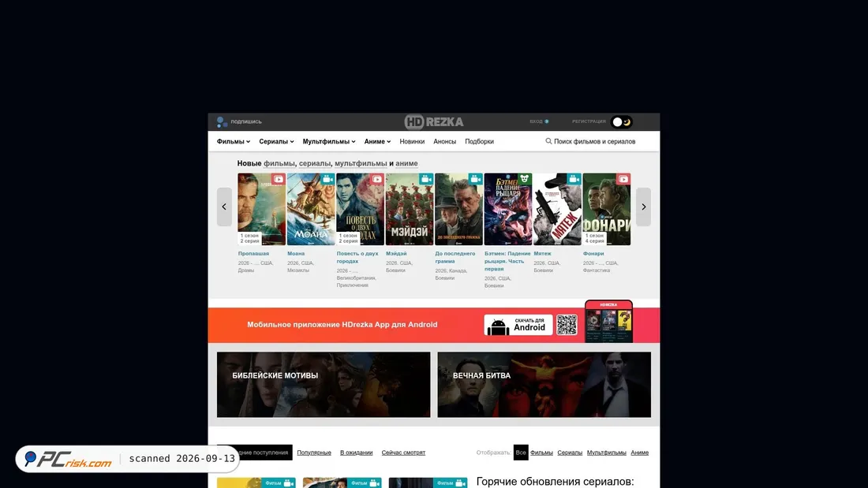Click series badge on Повесть о двух городах
The width and height of the screenshot is (868, 488).
coord(377,179)
